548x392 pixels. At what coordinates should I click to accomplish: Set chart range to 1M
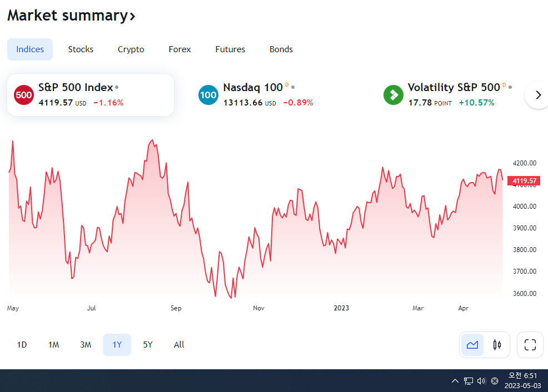(x=53, y=345)
